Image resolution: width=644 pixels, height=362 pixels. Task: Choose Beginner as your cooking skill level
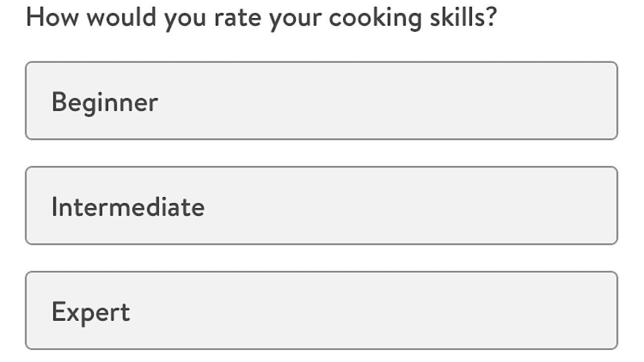click(322, 100)
